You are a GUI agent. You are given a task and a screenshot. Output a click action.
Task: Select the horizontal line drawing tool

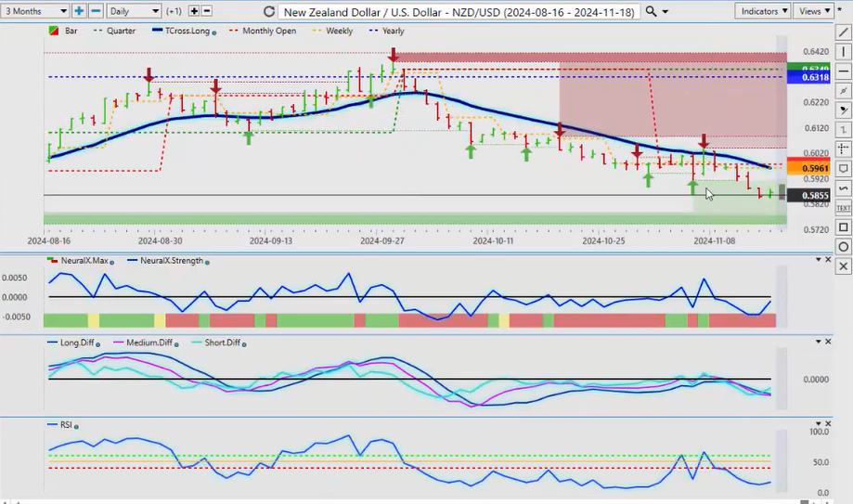843,71
